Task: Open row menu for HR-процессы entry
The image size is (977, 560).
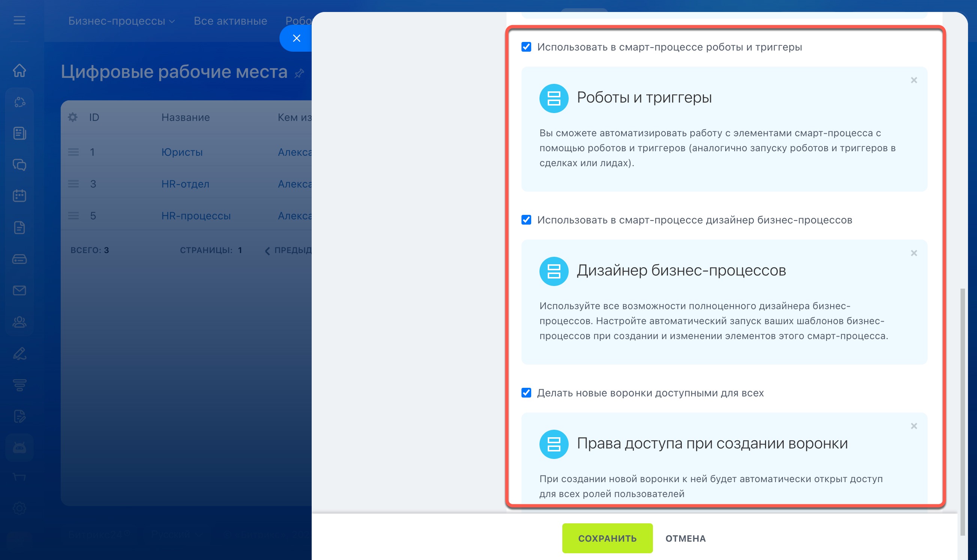Action: pos(73,216)
